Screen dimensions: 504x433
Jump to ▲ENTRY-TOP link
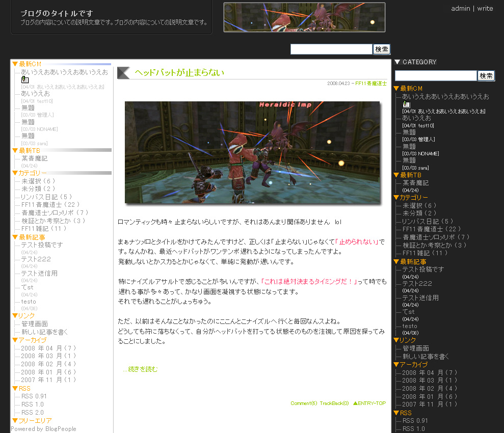pyautogui.click(x=369, y=403)
